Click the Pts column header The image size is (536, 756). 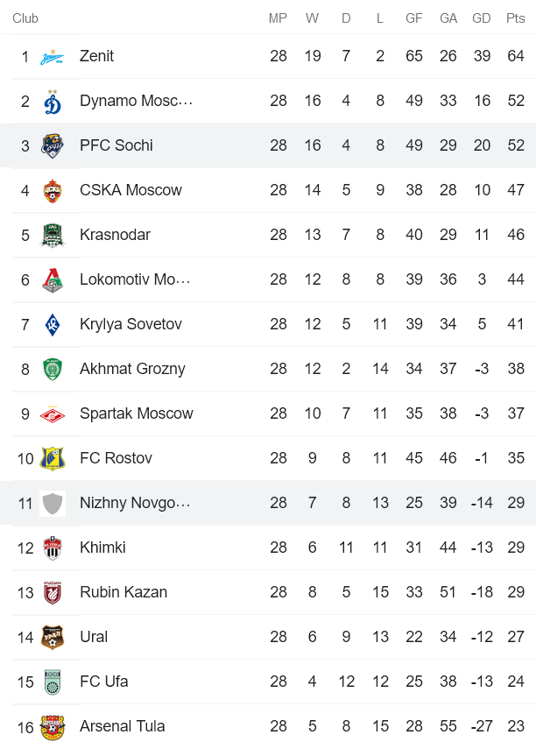(516, 18)
